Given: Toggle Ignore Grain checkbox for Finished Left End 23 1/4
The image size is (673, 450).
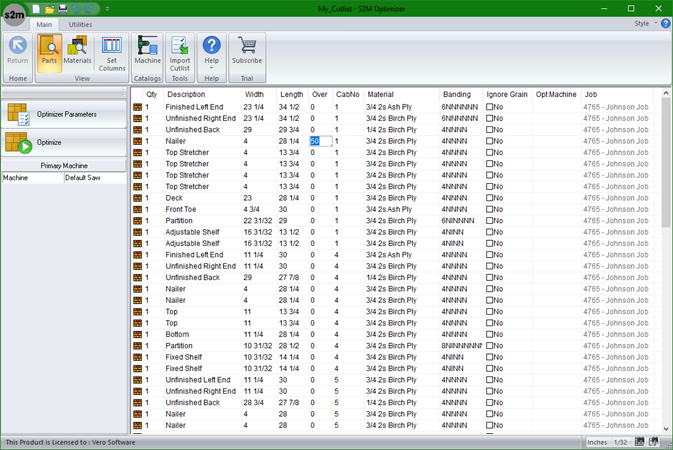Looking at the screenshot, I should click(489, 107).
